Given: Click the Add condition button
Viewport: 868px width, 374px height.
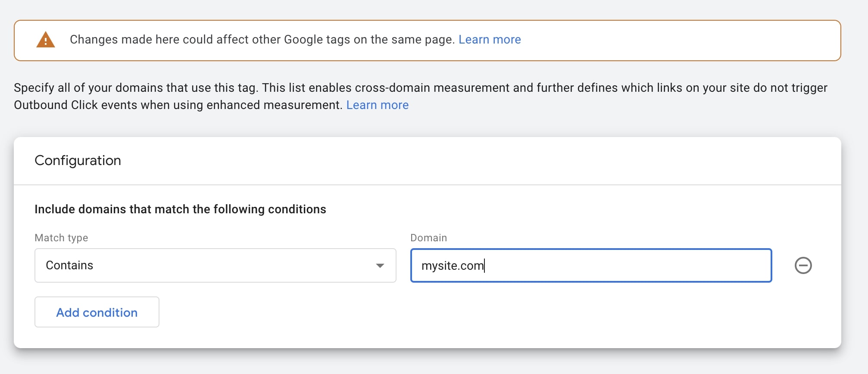Looking at the screenshot, I should 97,312.
